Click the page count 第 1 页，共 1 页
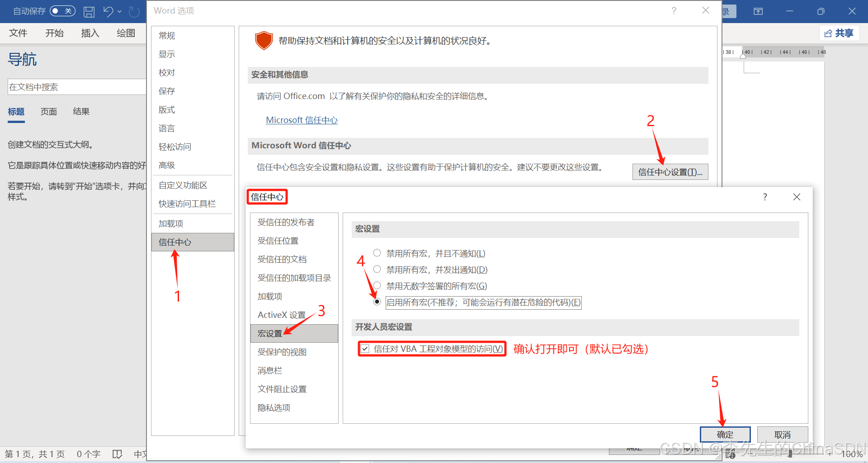The image size is (868, 463). [x=35, y=454]
